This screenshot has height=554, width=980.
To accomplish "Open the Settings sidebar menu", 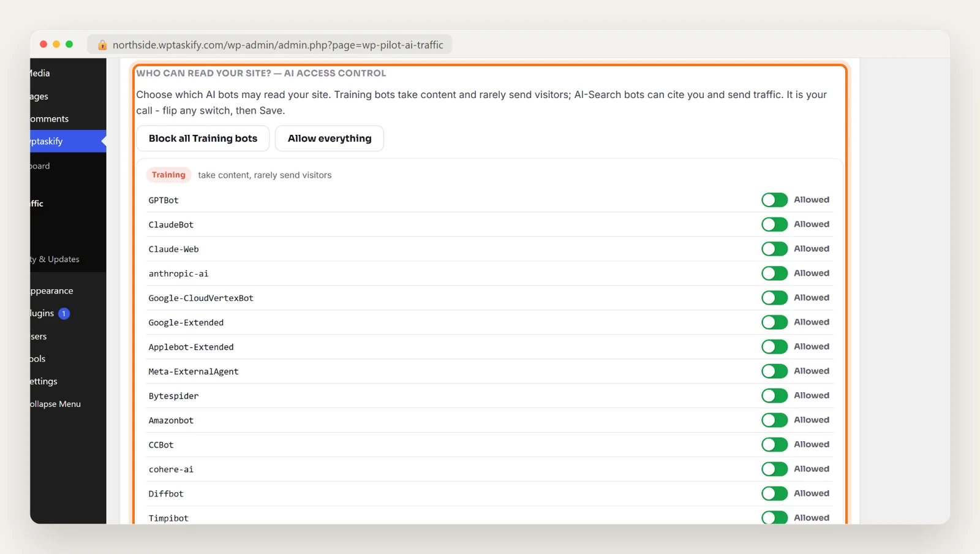I will 43,381.
